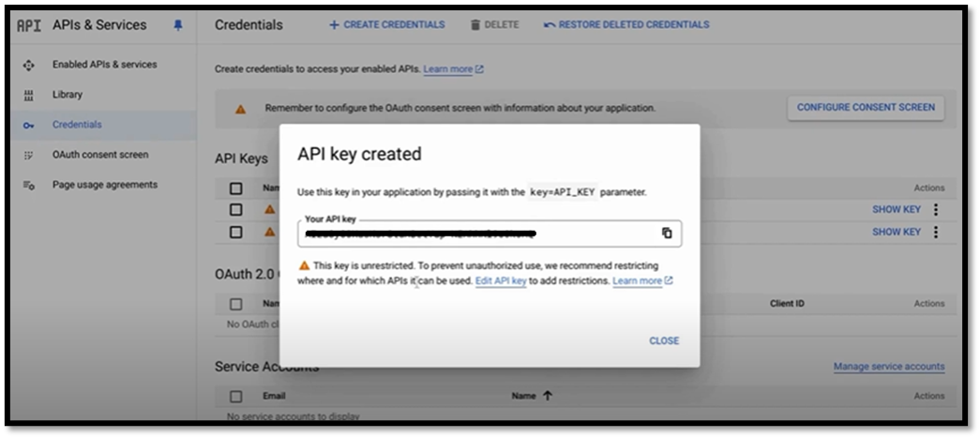The height and width of the screenshot is (438, 980).
Task: Click the warning icon on the second API key row
Action: [x=269, y=232]
